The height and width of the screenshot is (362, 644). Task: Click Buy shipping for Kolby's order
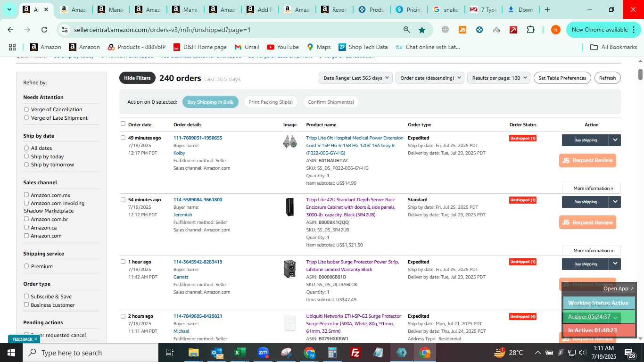point(585,140)
